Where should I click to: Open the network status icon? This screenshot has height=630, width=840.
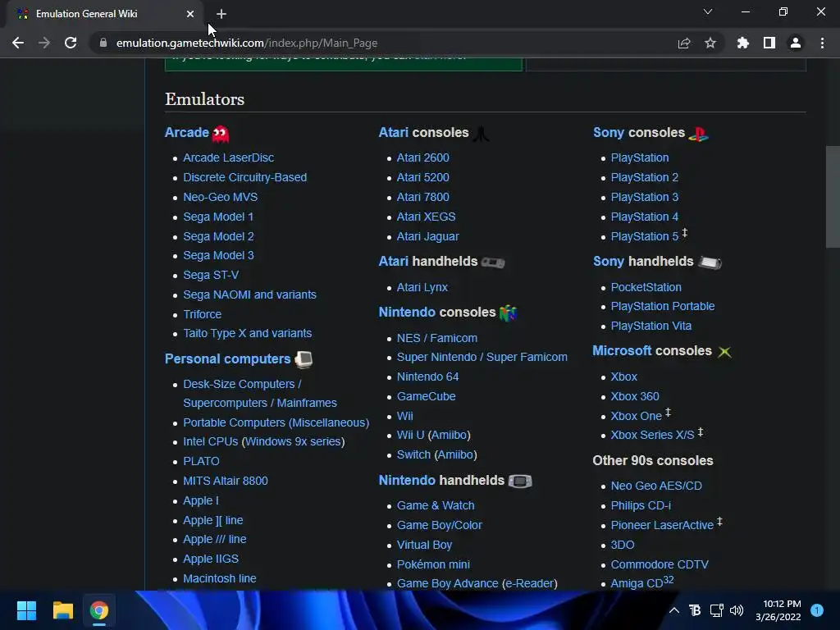716,610
